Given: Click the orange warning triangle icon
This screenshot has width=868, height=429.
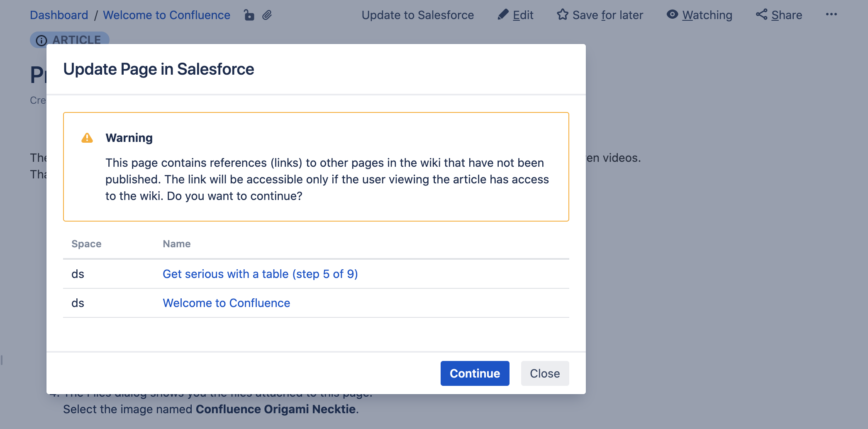Looking at the screenshot, I should [x=87, y=138].
